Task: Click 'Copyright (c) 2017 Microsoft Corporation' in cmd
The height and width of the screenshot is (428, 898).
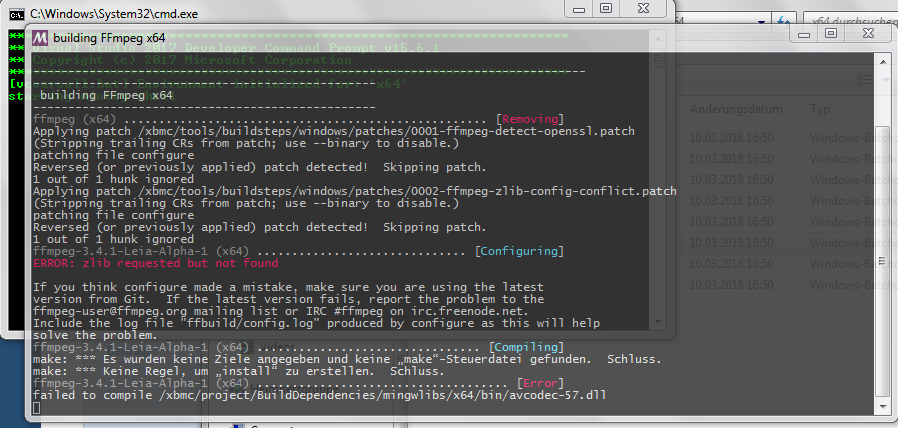Action: (x=192, y=60)
